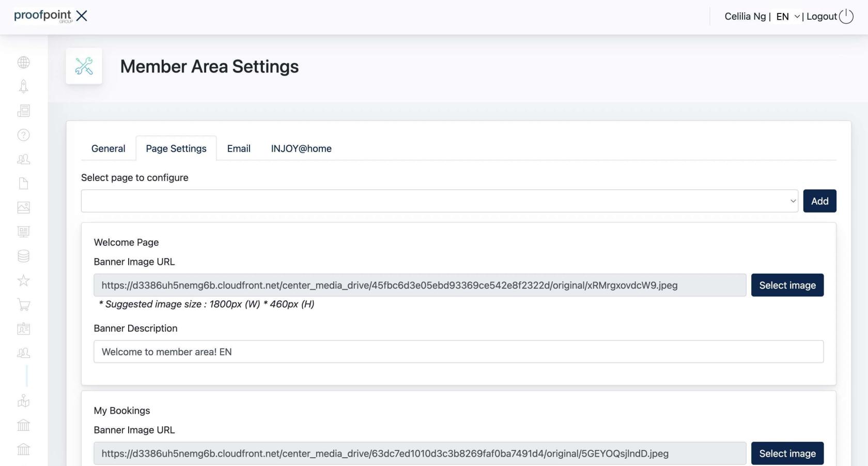Click the Welcome Page section title
Viewport: 868px width, 466px height.
126,242
